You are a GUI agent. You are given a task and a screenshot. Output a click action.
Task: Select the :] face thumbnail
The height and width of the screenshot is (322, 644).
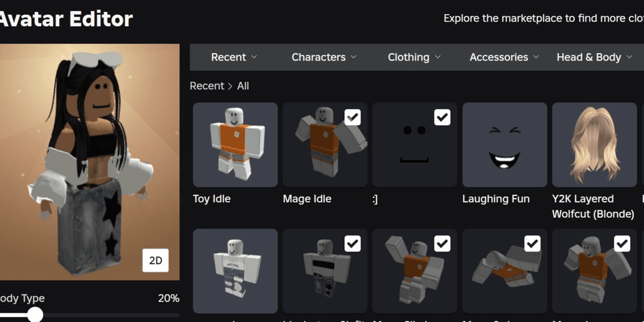415,144
